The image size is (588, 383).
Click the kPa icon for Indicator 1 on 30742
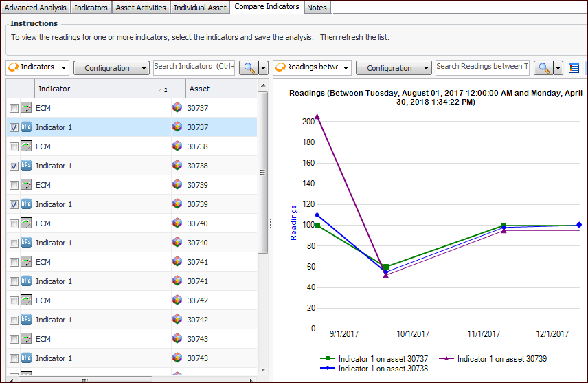click(x=26, y=320)
